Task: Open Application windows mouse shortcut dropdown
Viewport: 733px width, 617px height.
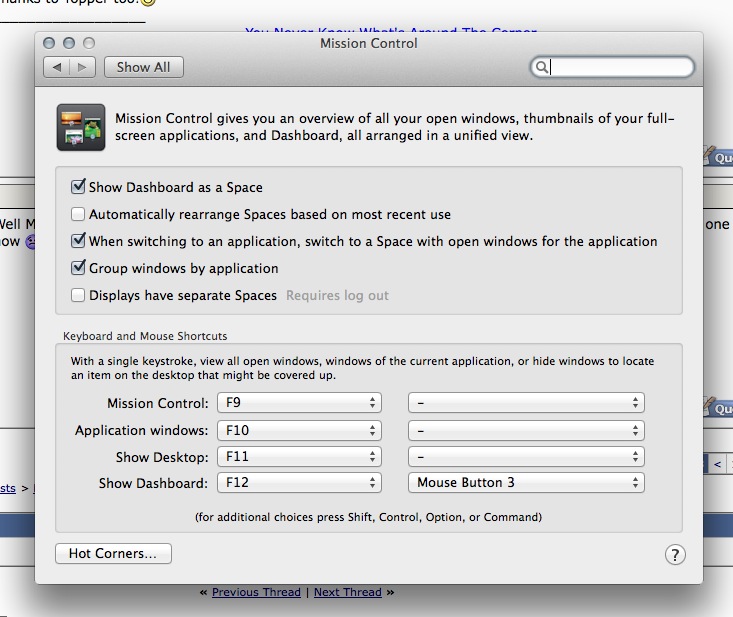Action: (x=526, y=430)
